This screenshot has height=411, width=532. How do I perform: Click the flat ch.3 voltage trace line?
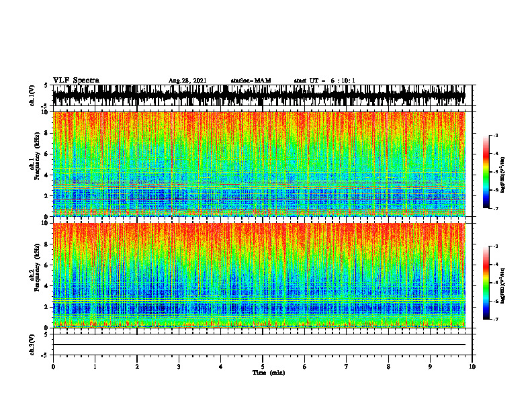pyautogui.click(x=259, y=345)
